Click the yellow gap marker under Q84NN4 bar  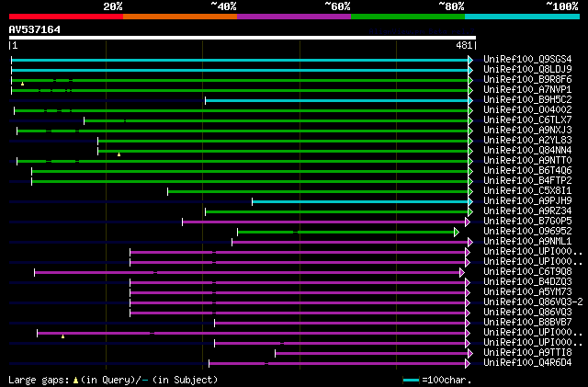pos(119,154)
